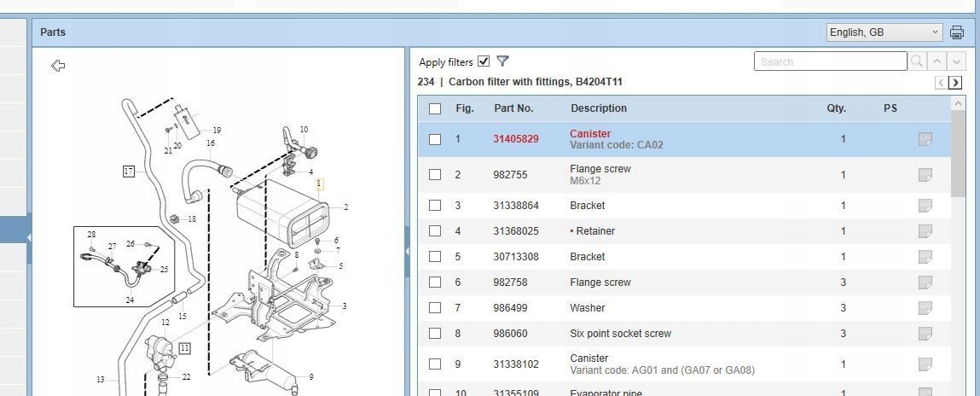Toggle select-all checkbox in table header
This screenshot has width=980, height=396.
tap(435, 109)
